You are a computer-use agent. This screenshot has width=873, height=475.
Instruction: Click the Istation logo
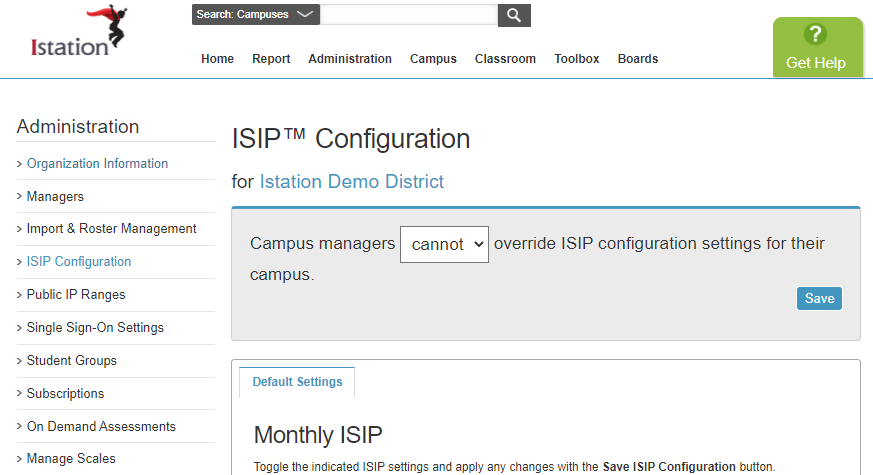click(79, 31)
